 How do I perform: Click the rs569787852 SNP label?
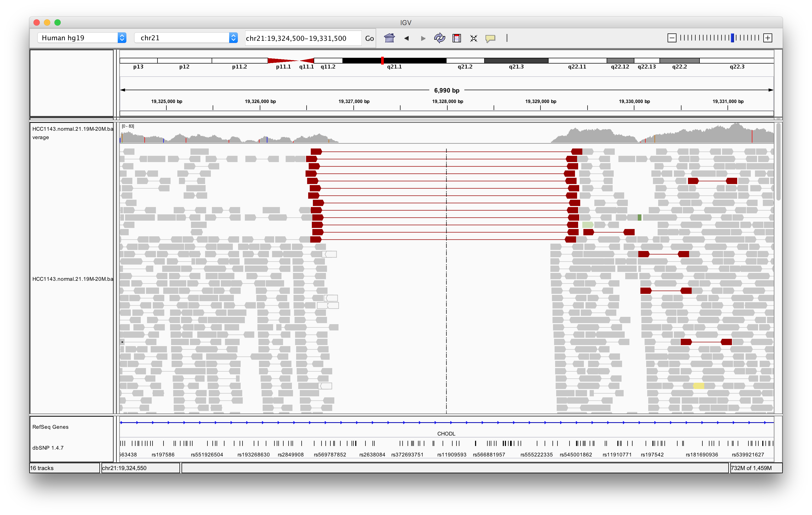point(330,454)
